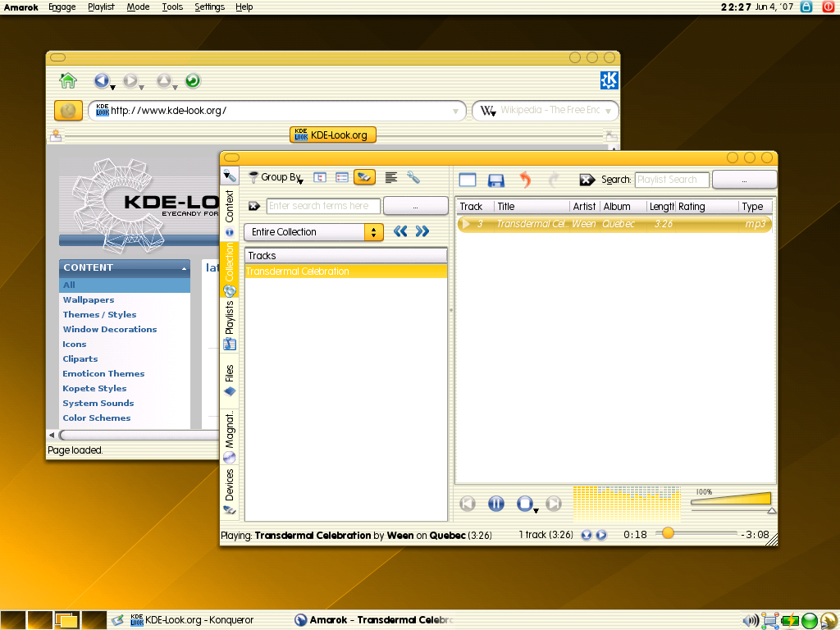This screenshot has width=840, height=630.
Task: Open collection configure wrench icon
Action: point(413,177)
